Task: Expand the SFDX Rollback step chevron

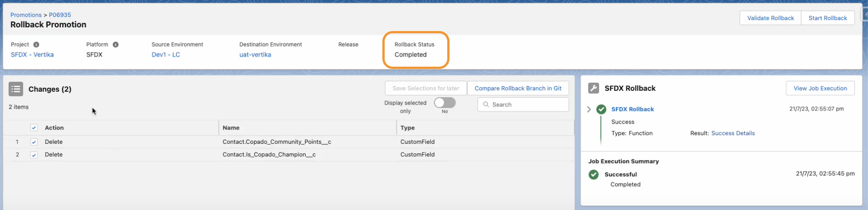Action: 589,110
